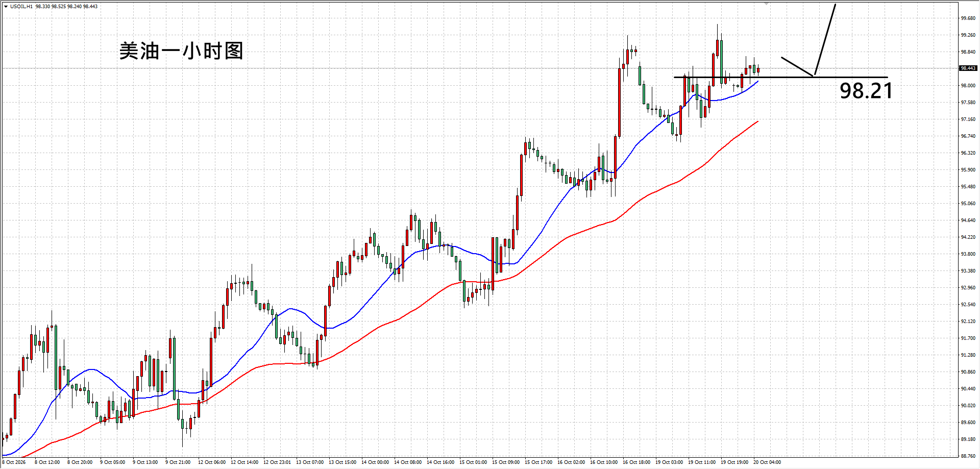Screen dimensions: 980x469
Task: Click the 99.680 price scale label
Action: (968, 18)
